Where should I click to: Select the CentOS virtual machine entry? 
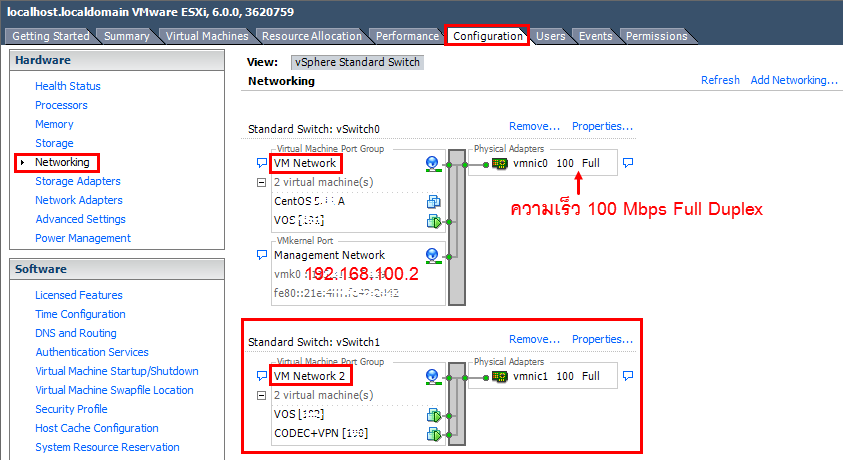point(309,202)
